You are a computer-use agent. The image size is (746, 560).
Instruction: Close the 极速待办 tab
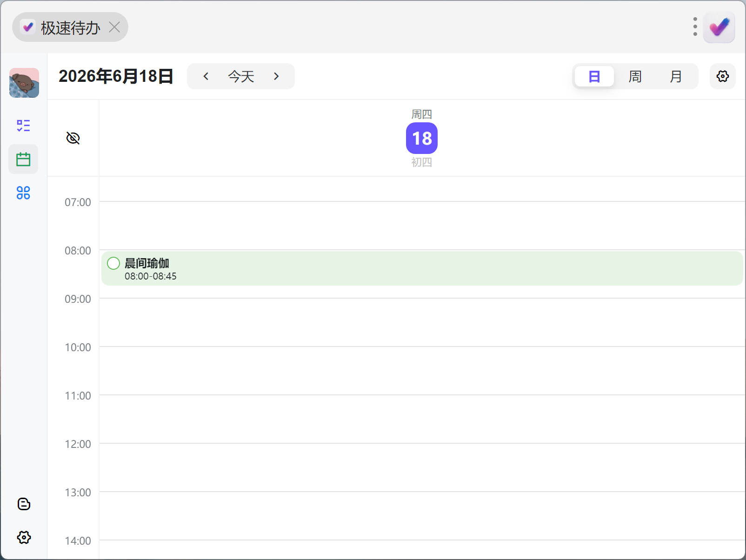[114, 27]
